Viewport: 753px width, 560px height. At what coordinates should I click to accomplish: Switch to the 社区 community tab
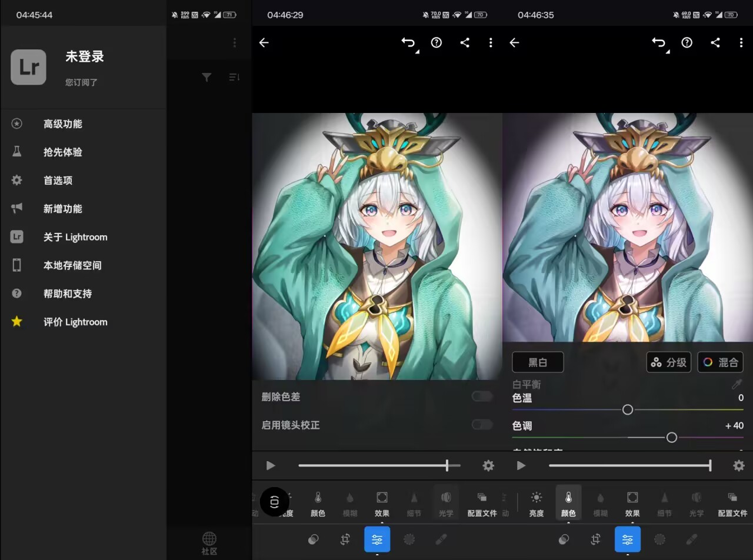tap(209, 543)
